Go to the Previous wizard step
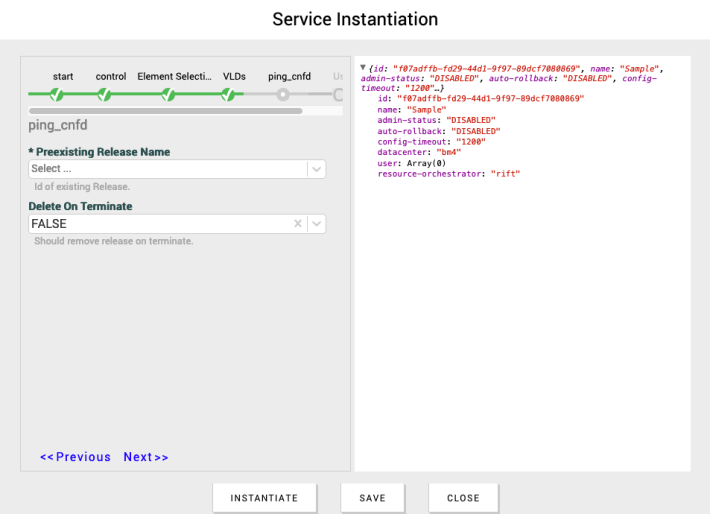The image size is (710, 514). click(75, 457)
